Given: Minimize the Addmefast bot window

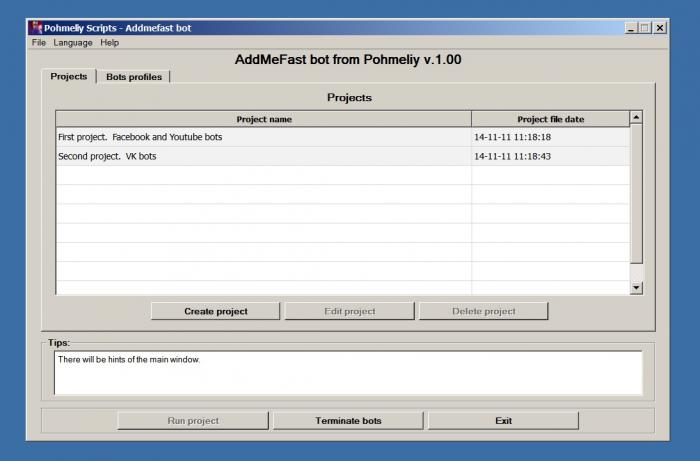Looking at the screenshot, I should tap(630, 28).
